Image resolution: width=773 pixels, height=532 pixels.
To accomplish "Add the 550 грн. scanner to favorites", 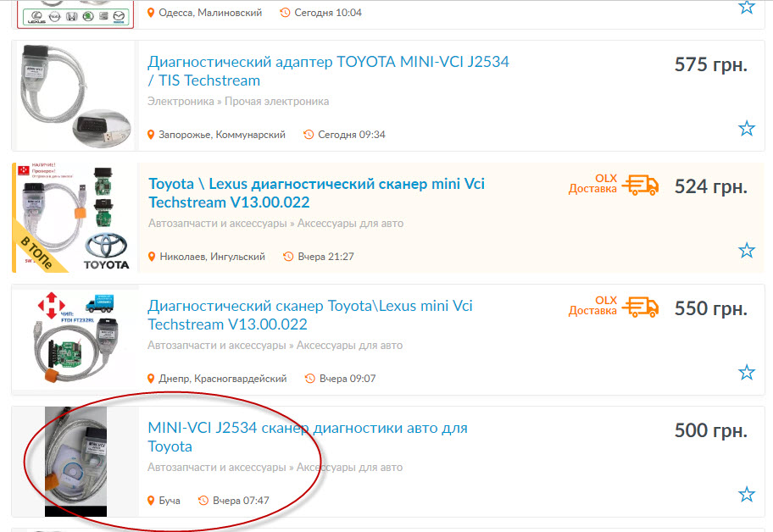I will coord(746,373).
